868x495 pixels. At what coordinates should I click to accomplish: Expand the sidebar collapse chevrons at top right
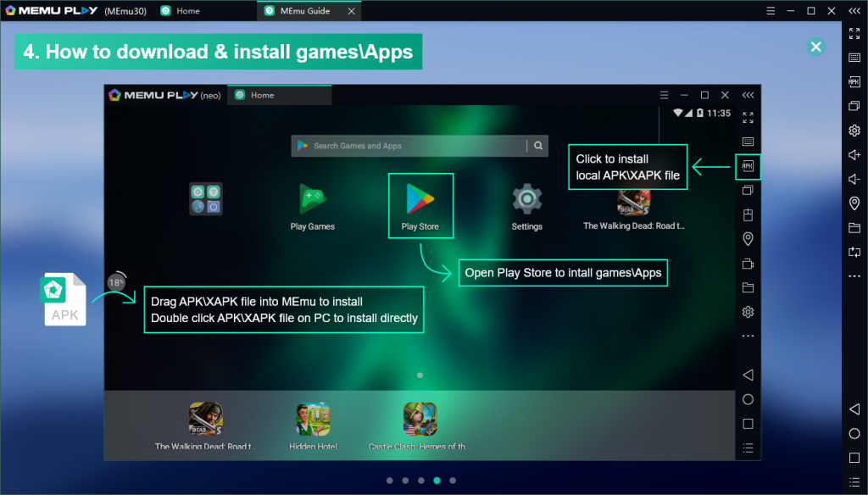[854, 11]
